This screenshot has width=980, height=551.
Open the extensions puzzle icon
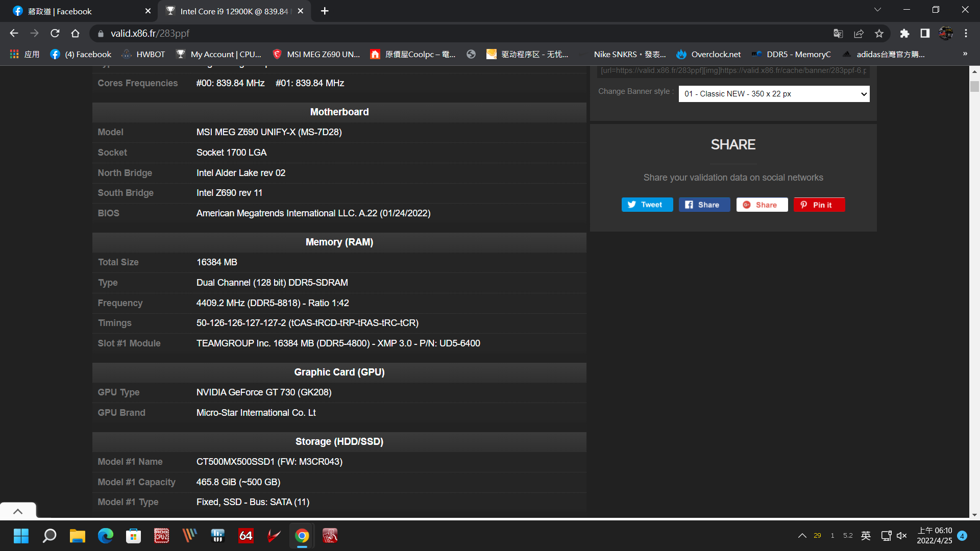(904, 33)
